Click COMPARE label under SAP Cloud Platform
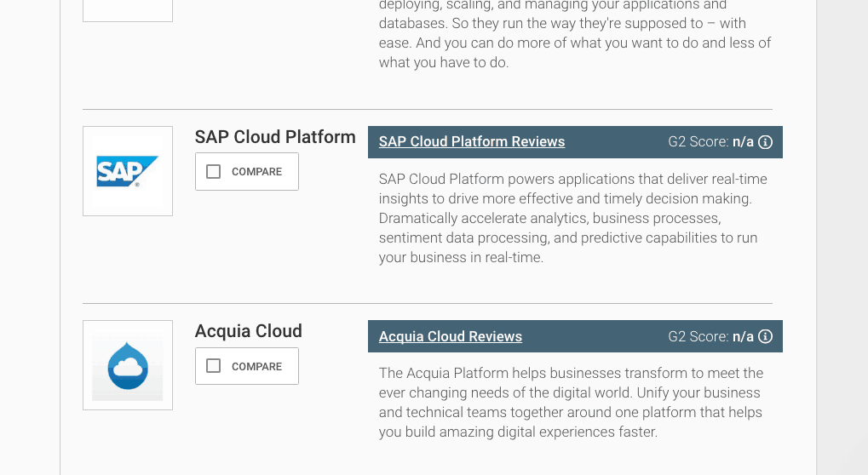The image size is (868, 475). coord(257,172)
